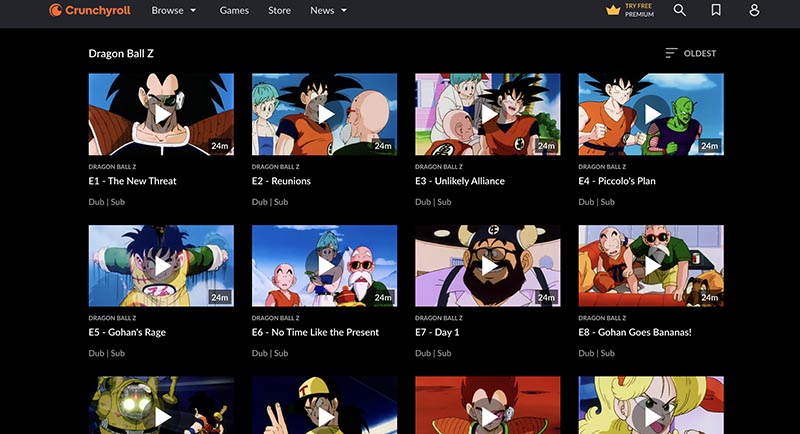800x434 pixels.
Task: Play episode E3 Unlikely Alliance
Action: pos(488,114)
